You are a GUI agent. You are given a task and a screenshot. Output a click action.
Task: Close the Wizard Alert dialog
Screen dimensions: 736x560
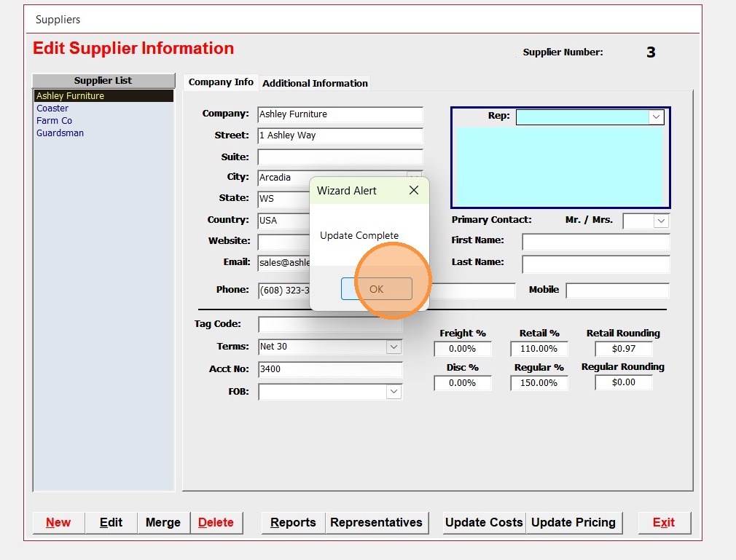[x=413, y=191]
